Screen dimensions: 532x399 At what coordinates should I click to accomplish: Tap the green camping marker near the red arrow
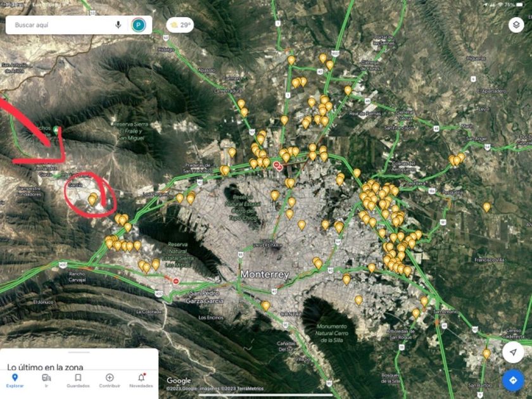click(x=56, y=129)
